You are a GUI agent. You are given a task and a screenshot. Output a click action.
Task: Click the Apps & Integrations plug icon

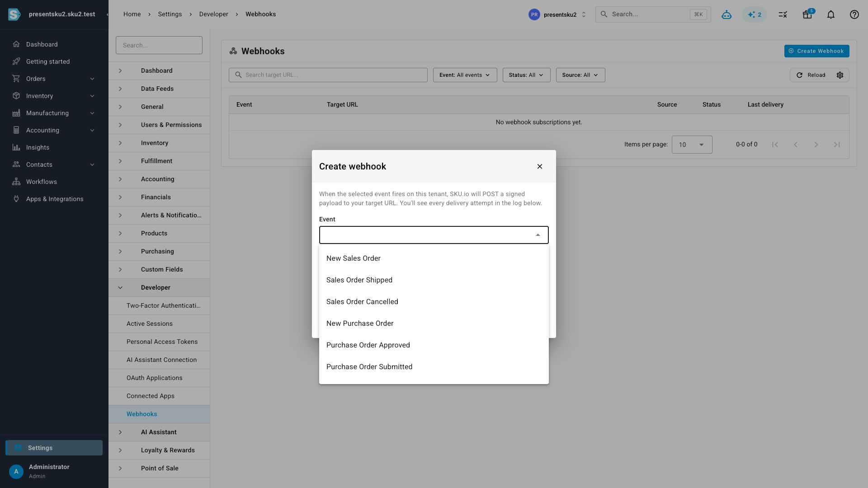pos(16,199)
